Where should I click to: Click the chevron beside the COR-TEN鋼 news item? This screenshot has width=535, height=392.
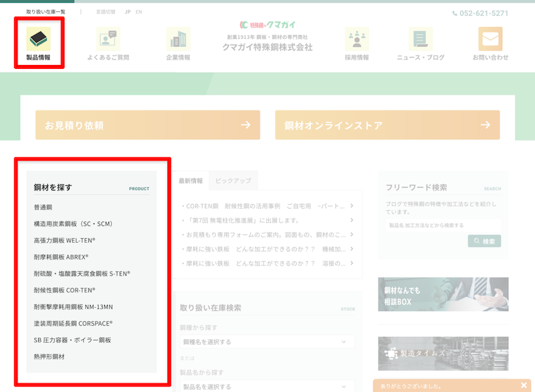[352, 206]
